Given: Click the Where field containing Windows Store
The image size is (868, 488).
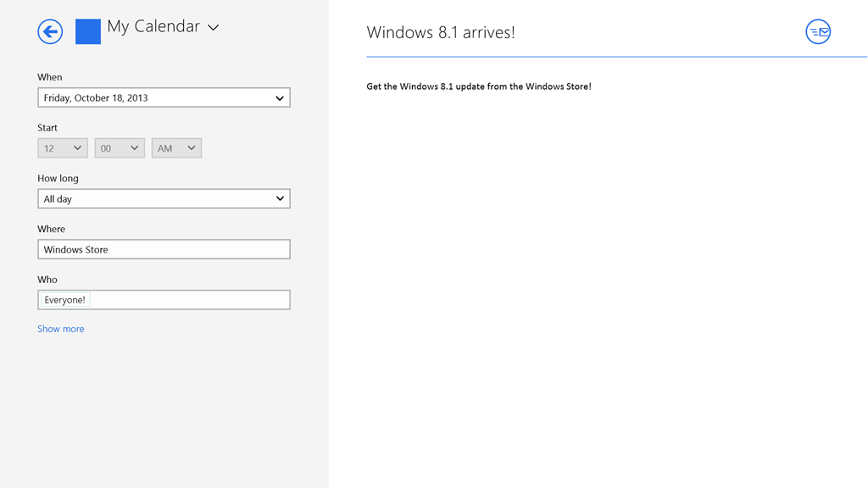Looking at the screenshot, I should coord(164,250).
